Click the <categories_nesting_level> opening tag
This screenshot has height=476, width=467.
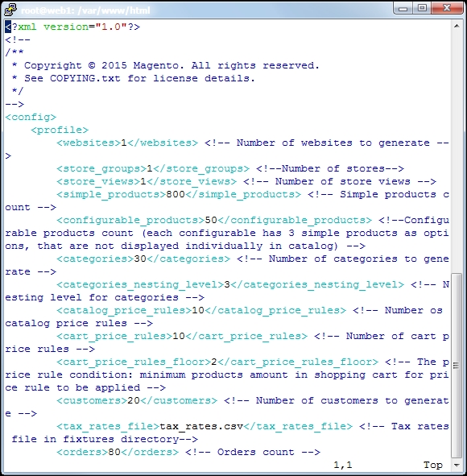coord(140,285)
